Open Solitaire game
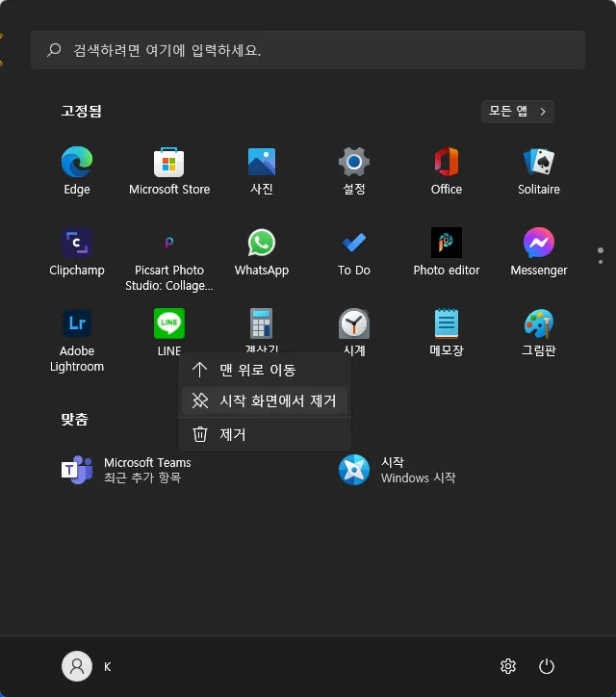 coord(539,170)
